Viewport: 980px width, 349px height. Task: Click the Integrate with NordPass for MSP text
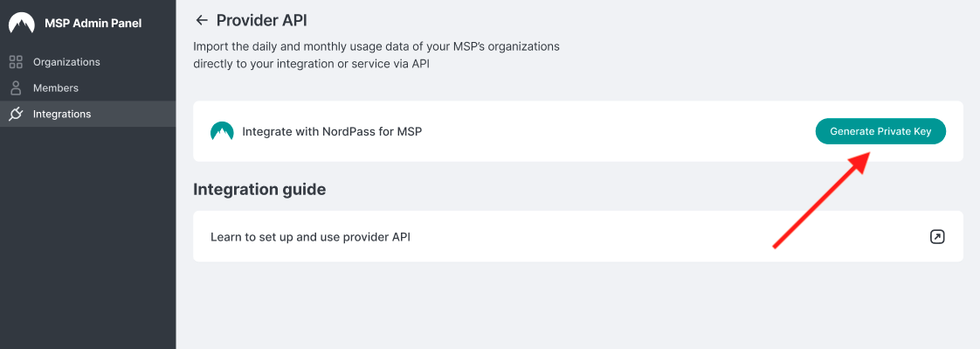(x=332, y=132)
